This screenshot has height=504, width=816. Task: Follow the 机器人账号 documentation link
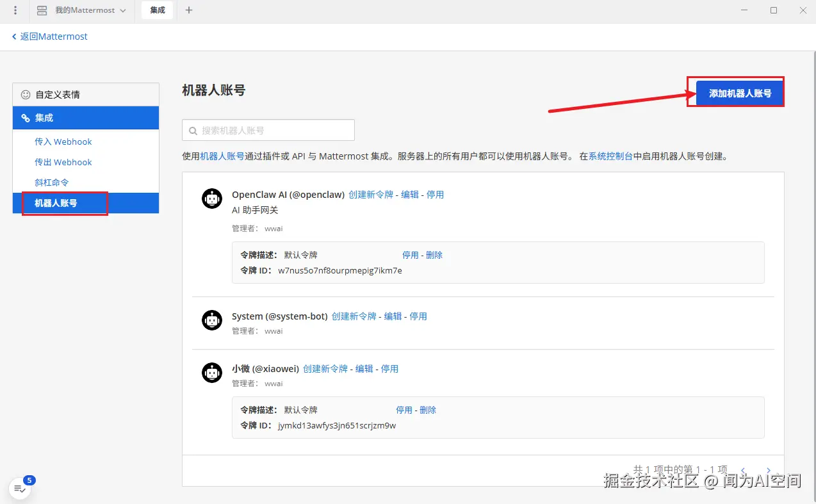tap(222, 156)
